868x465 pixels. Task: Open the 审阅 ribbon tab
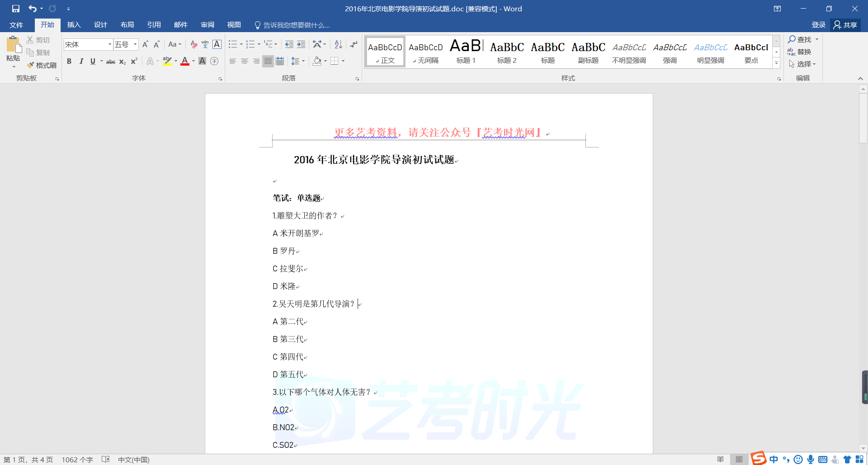click(208, 25)
